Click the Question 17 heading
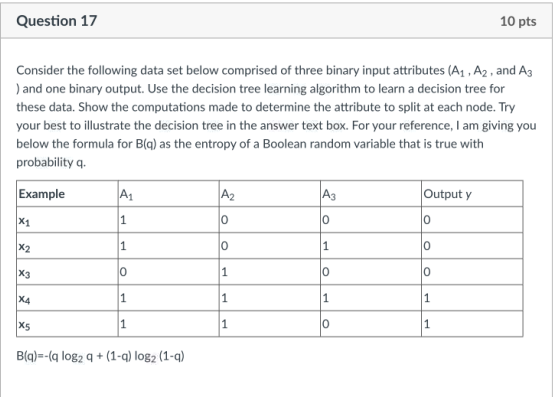Screen dimensions: 553x397 click(56, 21)
